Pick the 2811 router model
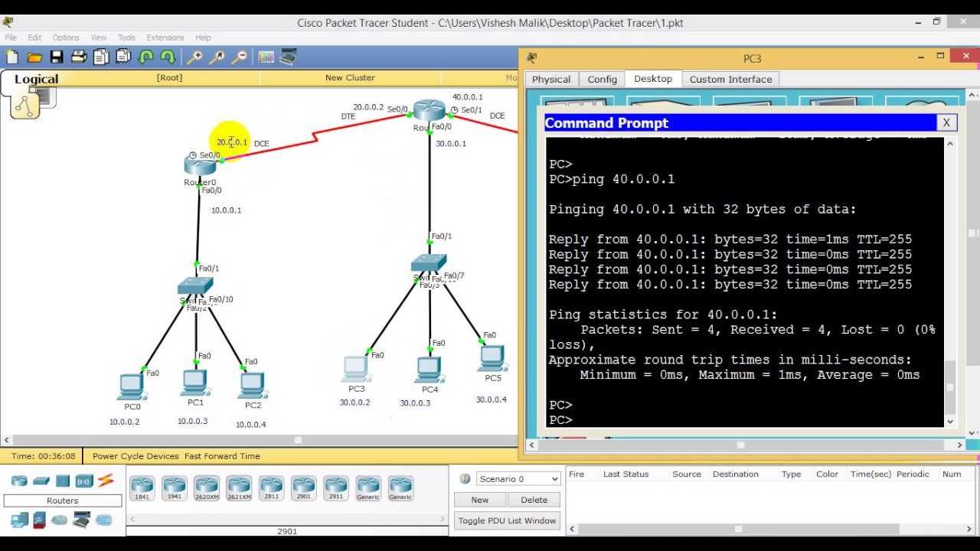This screenshot has height=551, width=980. (x=271, y=487)
